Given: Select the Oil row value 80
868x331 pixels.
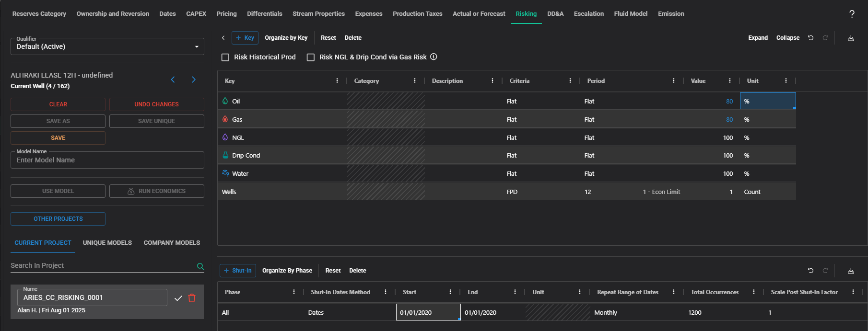Looking at the screenshot, I should point(712,101).
